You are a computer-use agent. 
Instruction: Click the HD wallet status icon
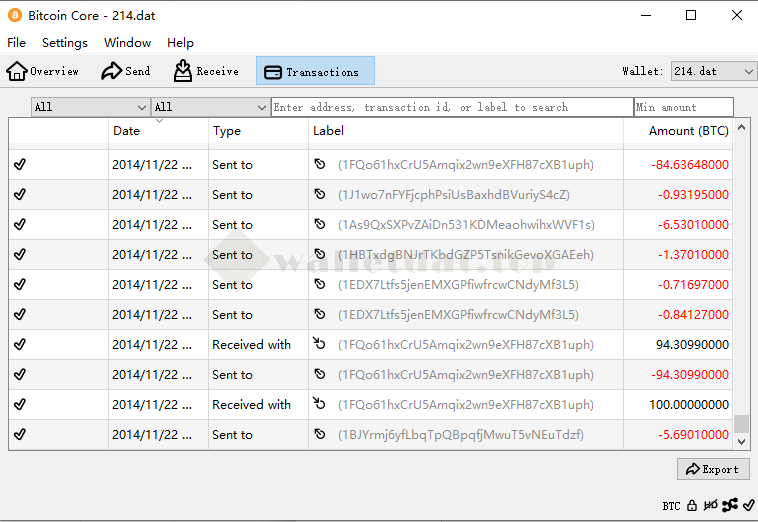click(710, 506)
